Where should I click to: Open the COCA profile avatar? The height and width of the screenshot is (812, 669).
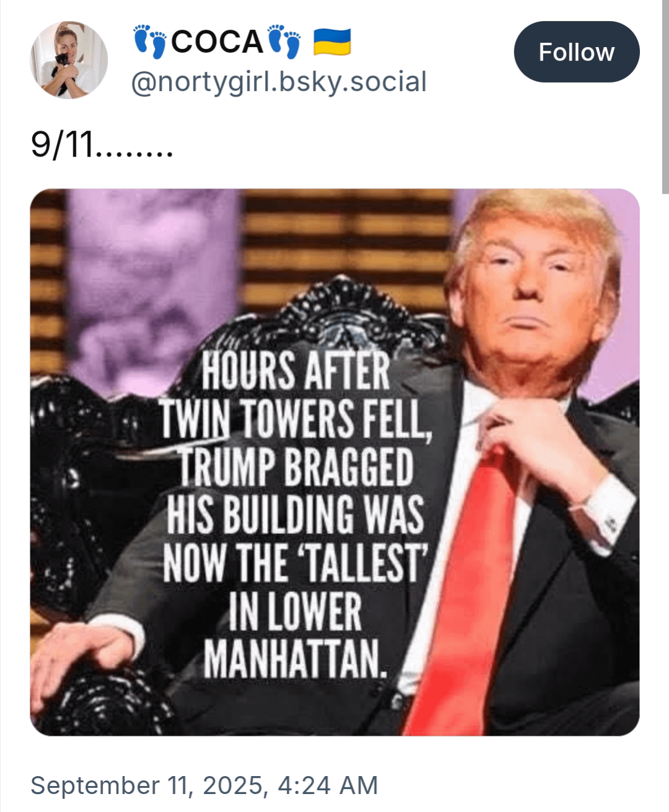pyautogui.click(x=69, y=60)
